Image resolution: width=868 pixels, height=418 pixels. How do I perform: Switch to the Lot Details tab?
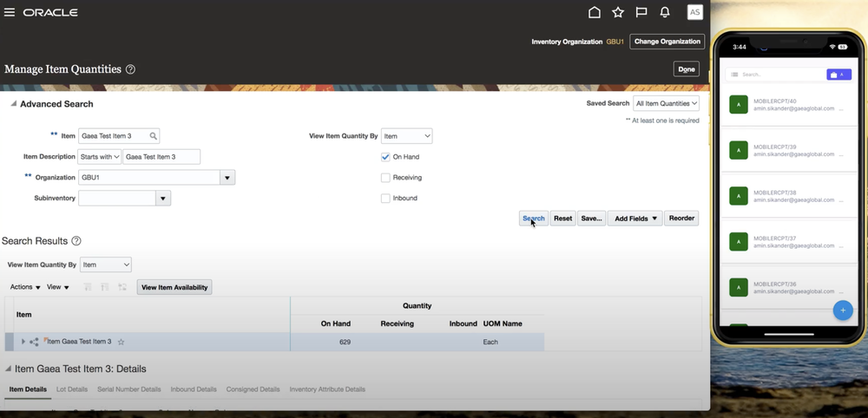coord(72,389)
